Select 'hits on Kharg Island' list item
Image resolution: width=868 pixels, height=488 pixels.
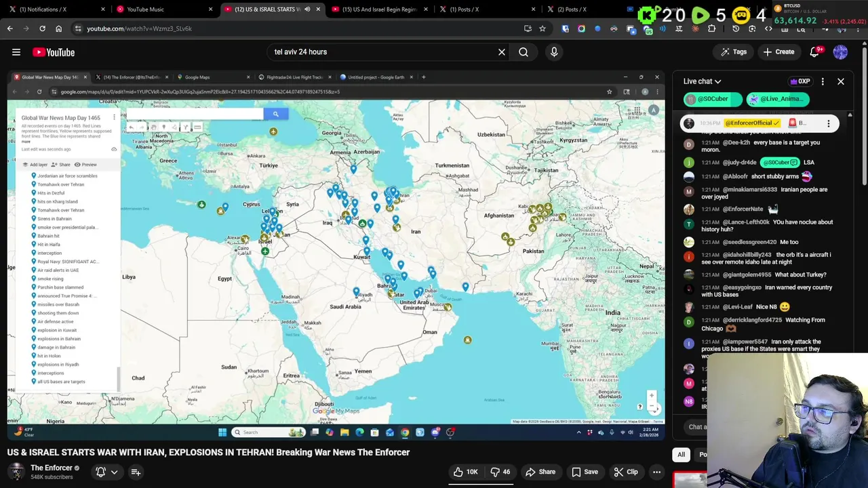click(x=58, y=201)
